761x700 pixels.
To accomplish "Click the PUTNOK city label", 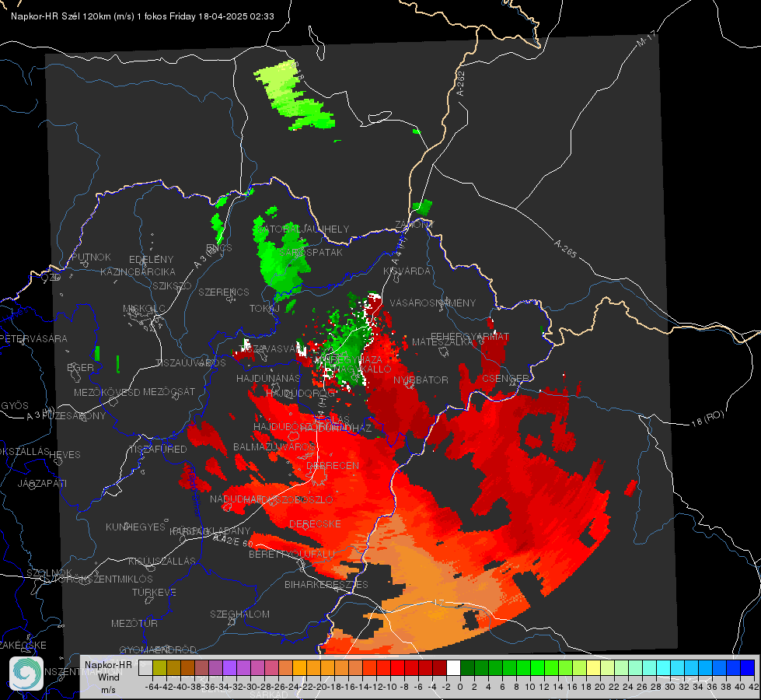I will pyautogui.click(x=91, y=257).
